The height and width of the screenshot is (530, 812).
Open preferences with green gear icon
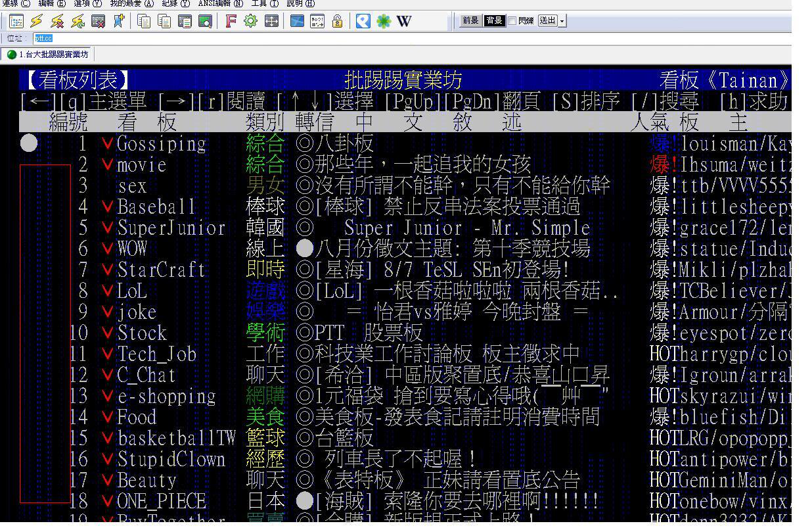point(250,21)
